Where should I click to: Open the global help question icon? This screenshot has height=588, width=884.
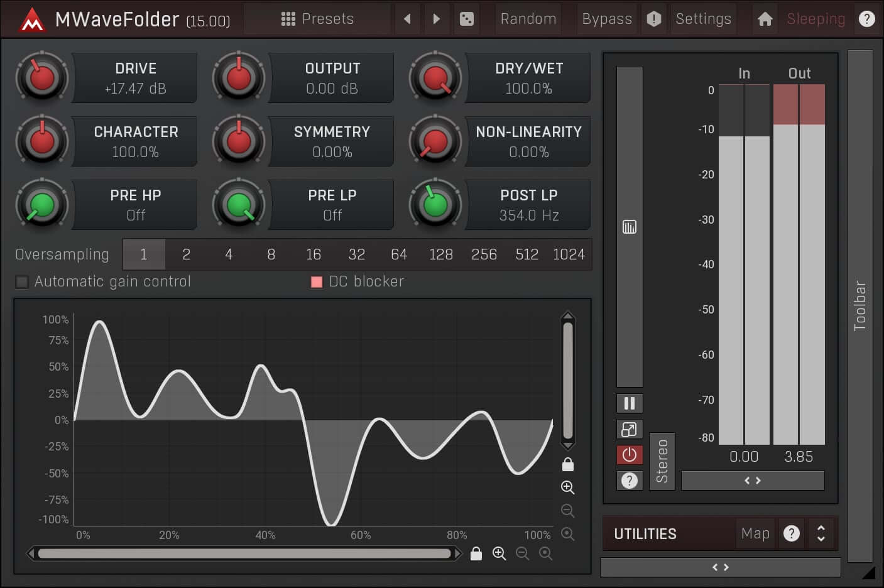(866, 19)
